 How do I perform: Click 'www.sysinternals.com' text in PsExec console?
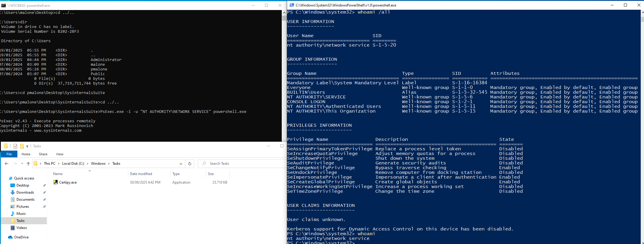pos(58,131)
